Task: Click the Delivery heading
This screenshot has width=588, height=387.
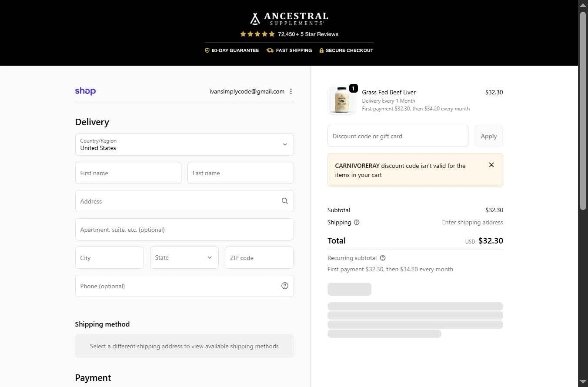Action: pyautogui.click(x=92, y=122)
